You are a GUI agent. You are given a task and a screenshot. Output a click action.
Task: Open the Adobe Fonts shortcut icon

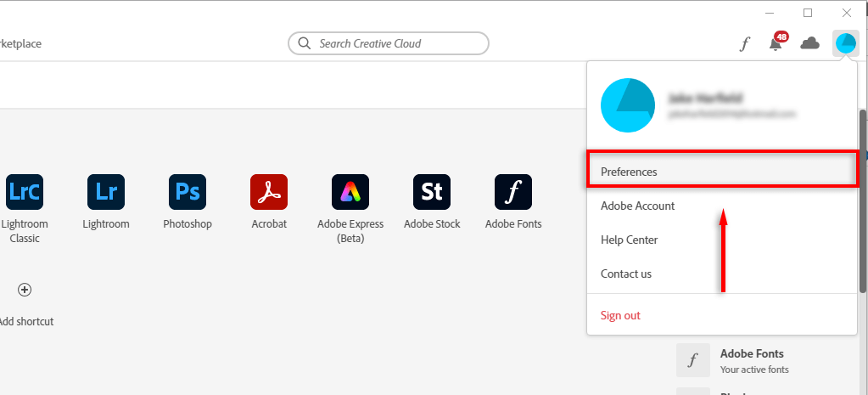pos(513,192)
